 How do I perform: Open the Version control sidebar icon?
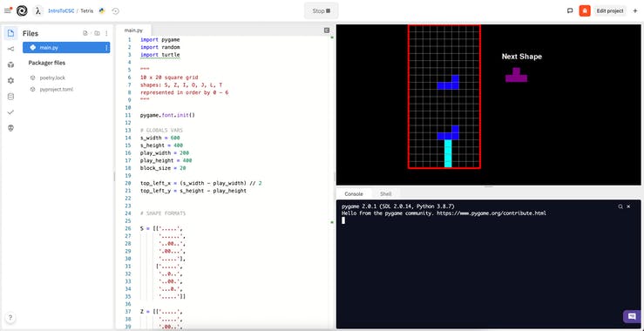click(x=11, y=49)
